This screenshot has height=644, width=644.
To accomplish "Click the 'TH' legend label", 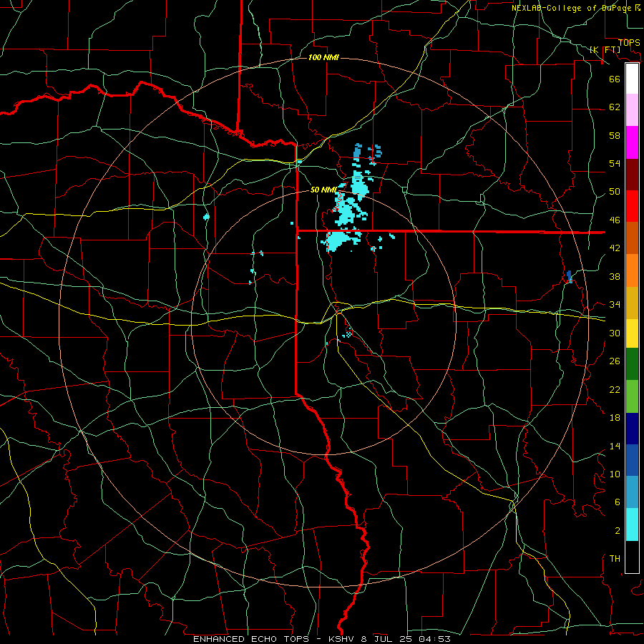I will 615,559.
